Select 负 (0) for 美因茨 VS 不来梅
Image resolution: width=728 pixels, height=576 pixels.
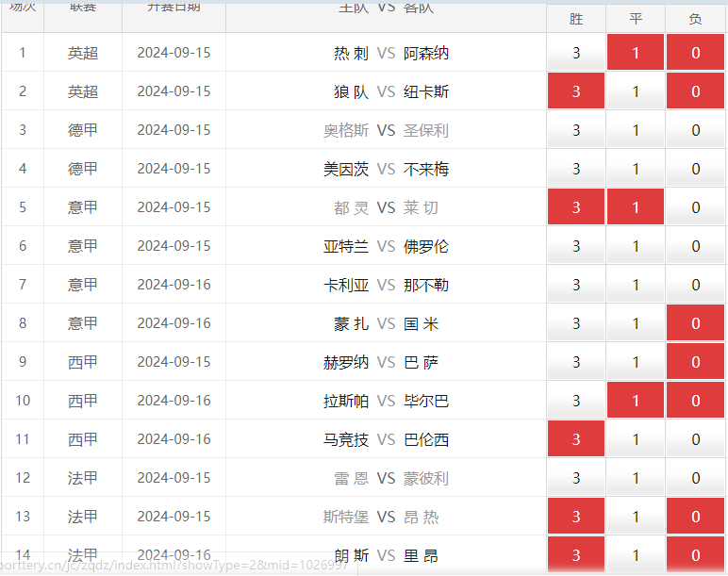[695, 169]
